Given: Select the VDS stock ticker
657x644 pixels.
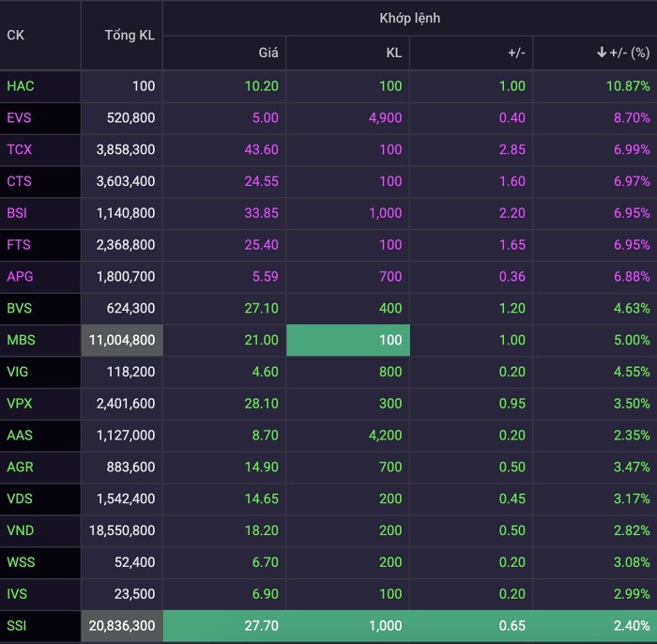Looking at the screenshot, I should tap(20, 498).
